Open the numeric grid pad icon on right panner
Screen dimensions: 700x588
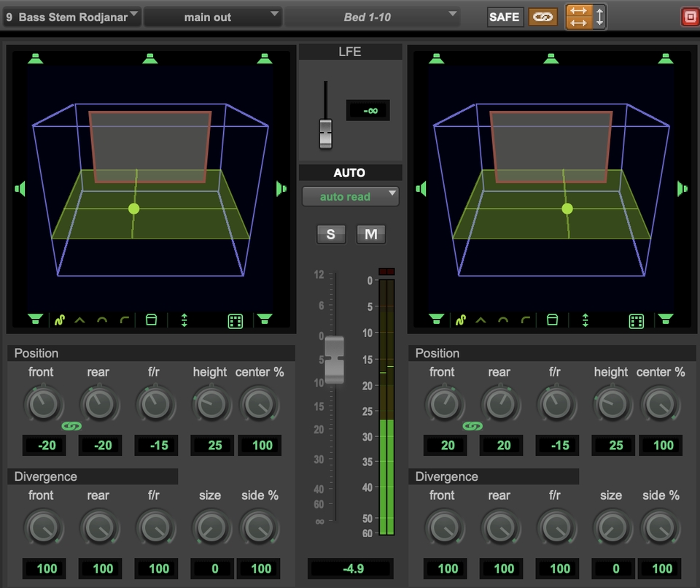click(636, 320)
